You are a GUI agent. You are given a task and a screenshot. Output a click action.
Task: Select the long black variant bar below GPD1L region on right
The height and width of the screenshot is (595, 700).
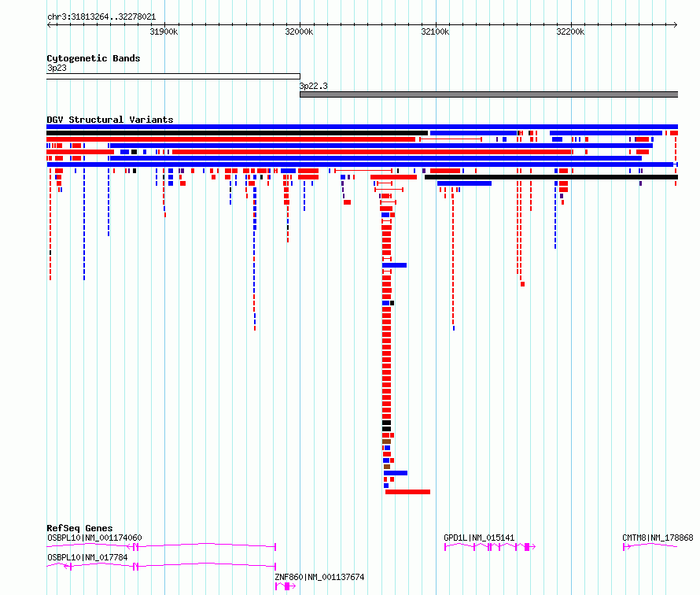click(551, 177)
